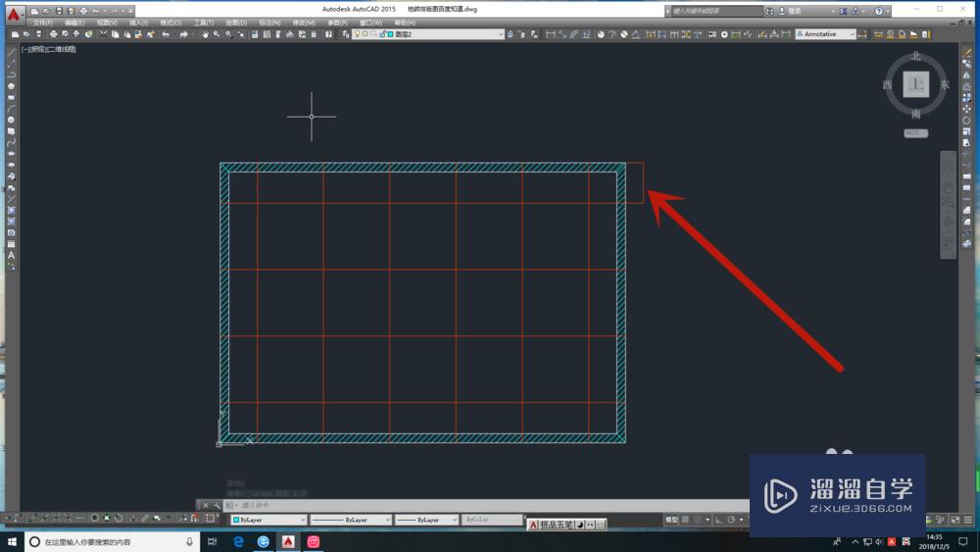The height and width of the screenshot is (552, 980).
Task: Click the AutoCAD taskbar icon
Action: point(288,541)
